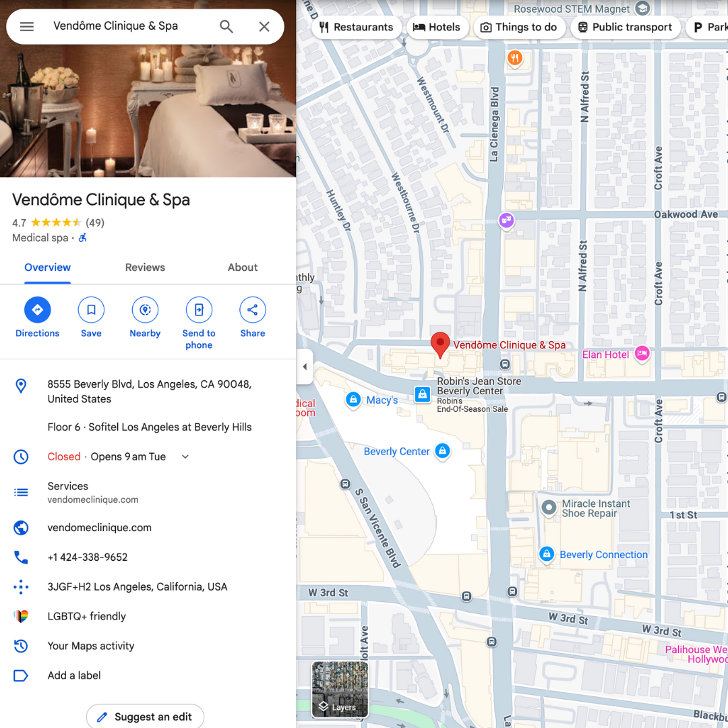The width and height of the screenshot is (728, 728).
Task: Click the rainbow heart LGBTQ+ icon
Action: (x=21, y=616)
